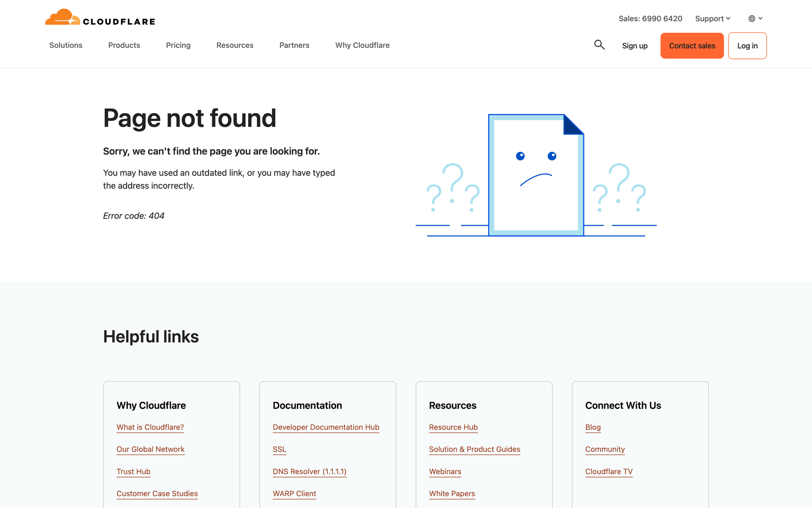
Task: Open the Solutions menu
Action: [x=66, y=45]
